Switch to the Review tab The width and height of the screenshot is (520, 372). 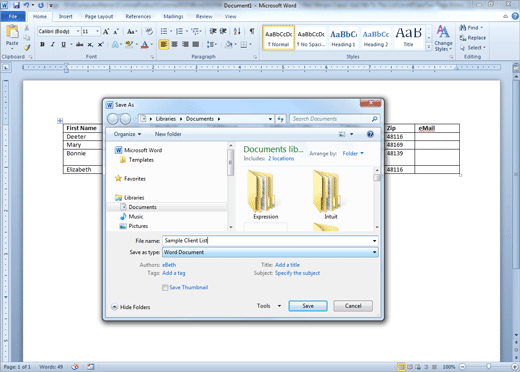point(204,16)
